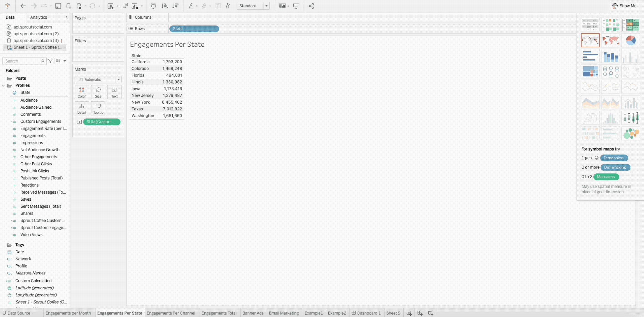Click the New Worksheet toolbar icon
Image resolution: width=644 pixels, height=317 pixels.
[x=111, y=6]
